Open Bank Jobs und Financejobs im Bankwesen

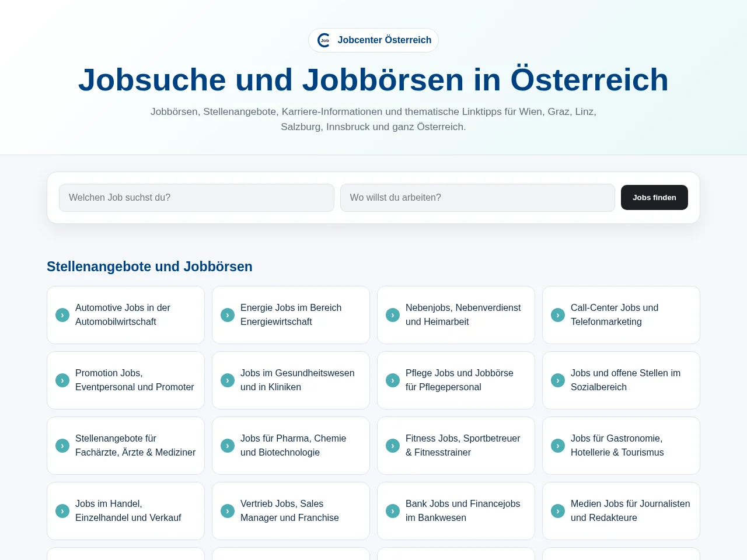pos(456,511)
